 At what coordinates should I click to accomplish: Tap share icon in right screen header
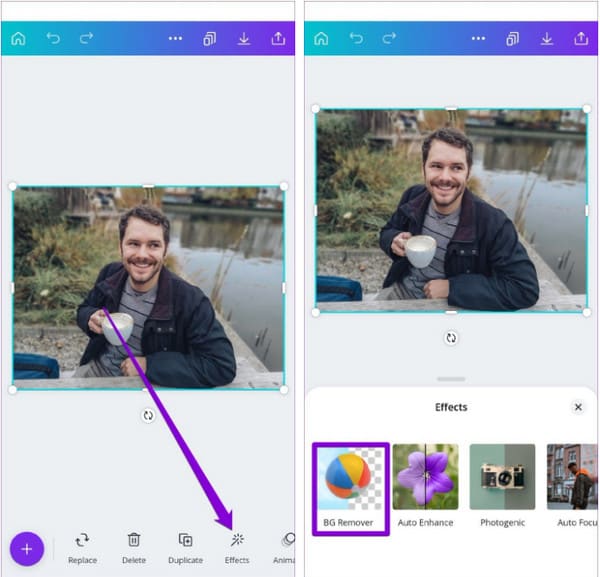tap(581, 39)
